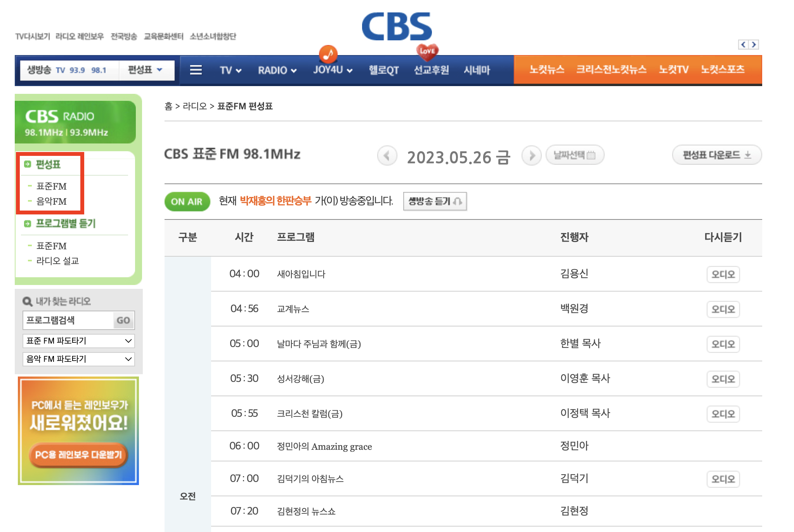Click 98.1 live broadcast link
This screenshot has width=794, height=532.
99,70
